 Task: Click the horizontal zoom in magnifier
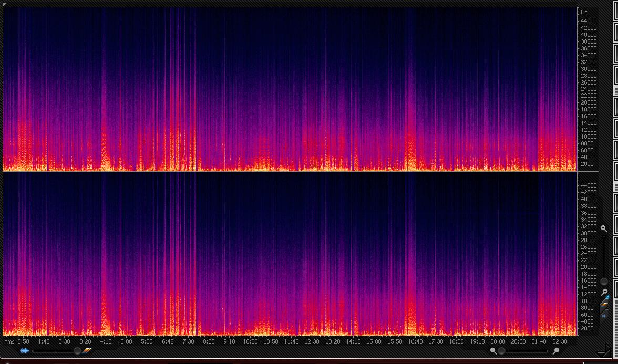click(x=556, y=351)
